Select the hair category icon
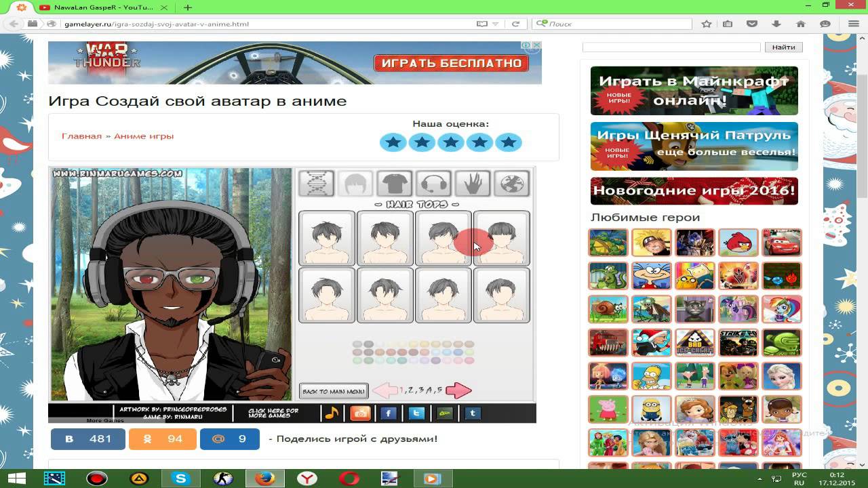The height and width of the screenshot is (488, 868). (x=355, y=183)
